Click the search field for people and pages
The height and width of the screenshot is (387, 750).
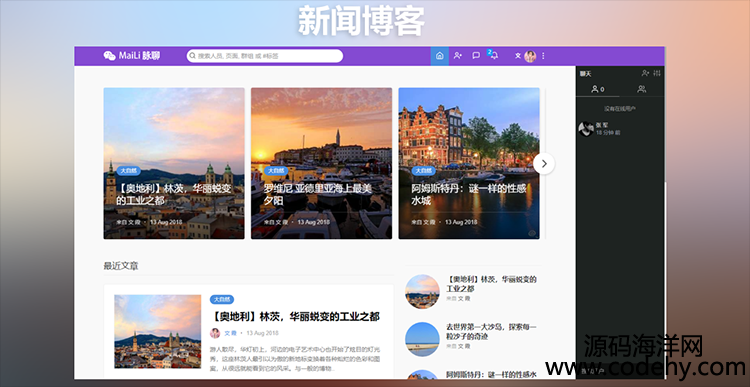[265, 56]
